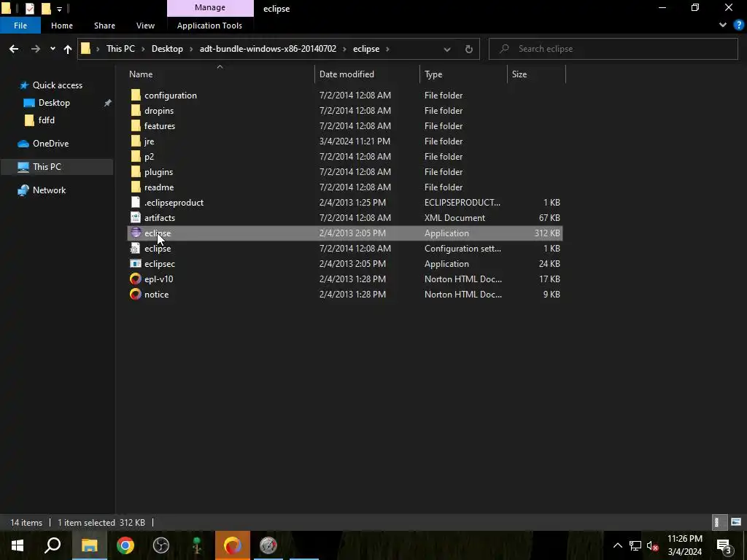747x560 pixels.
Task: Go up one folder level arrow
Action: coord(68,49)
